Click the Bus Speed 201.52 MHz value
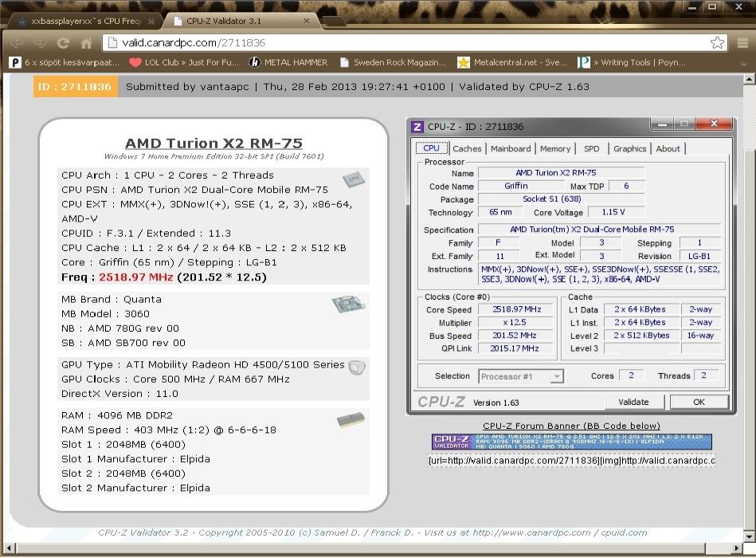Image resolution: width=756 pixels, height=558 pixels. 516,335
